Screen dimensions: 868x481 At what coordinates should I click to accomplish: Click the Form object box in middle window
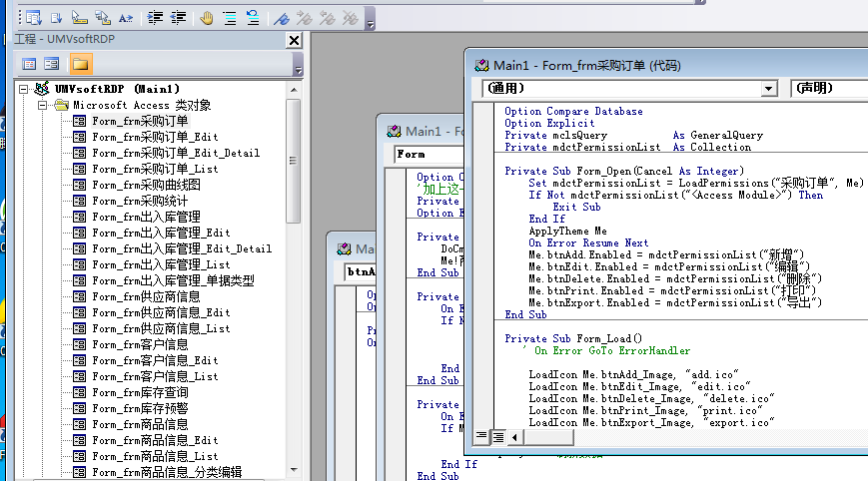(x=429, y=155)
